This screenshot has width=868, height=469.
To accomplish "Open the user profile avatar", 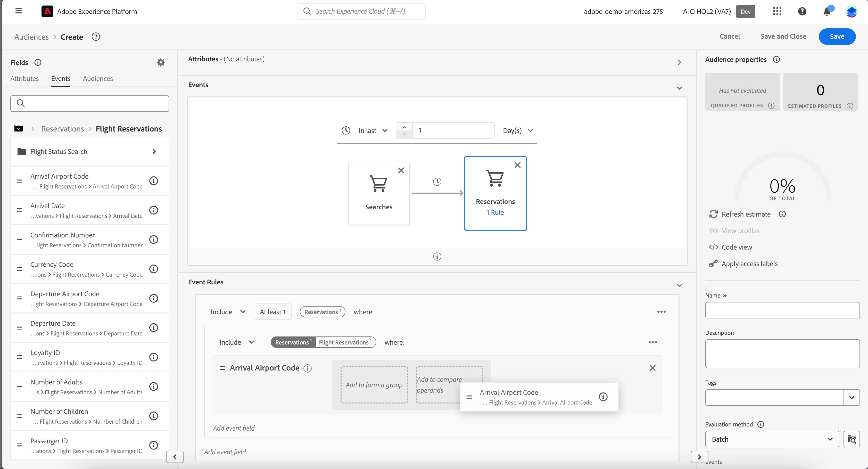I will (x=852, y=12).
